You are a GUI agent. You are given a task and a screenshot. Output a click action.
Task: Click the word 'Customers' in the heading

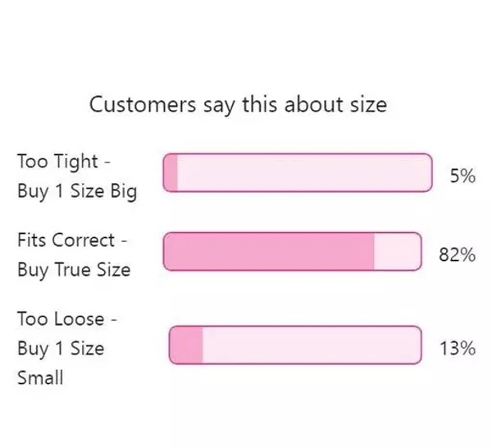tap(143, 104)
